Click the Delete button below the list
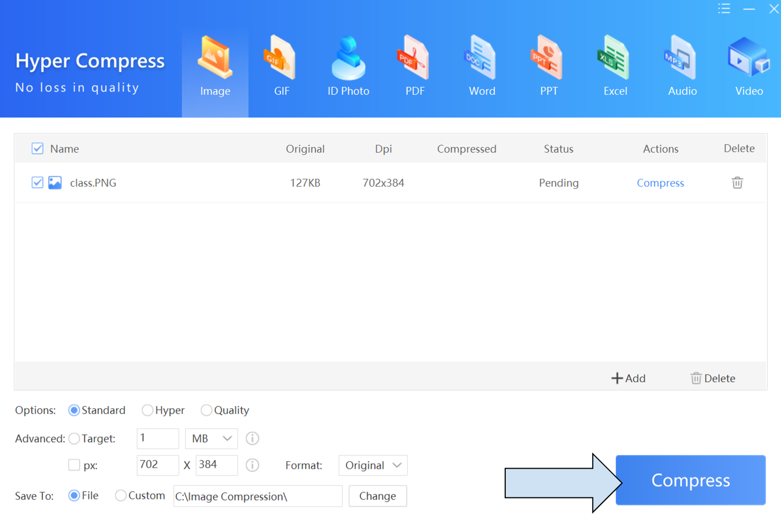 [x=713, y=378]
